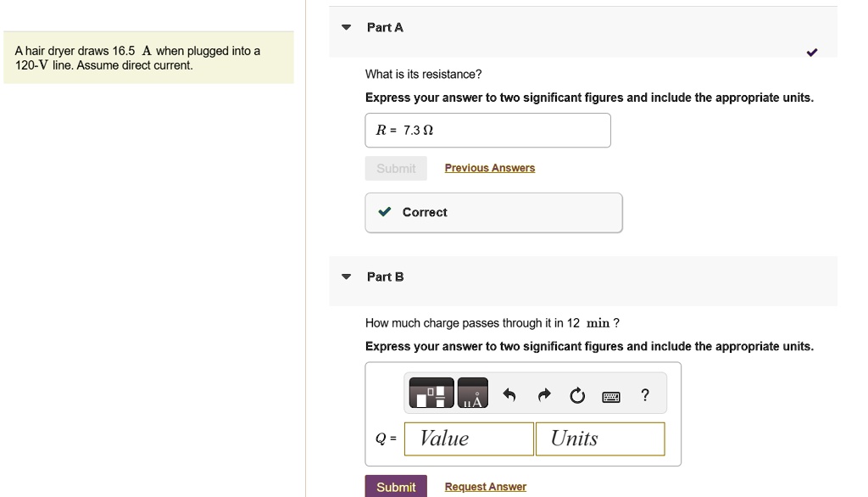Viewport: 868px width, 497px height.
Task: Undo last entry in answer box
Action: coord(509,395)
